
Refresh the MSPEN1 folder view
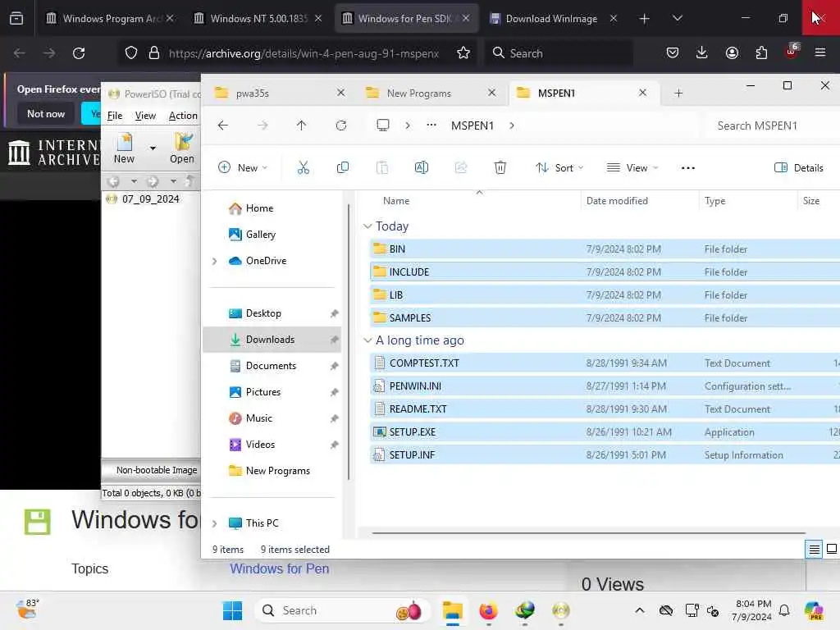coord(340,126)
